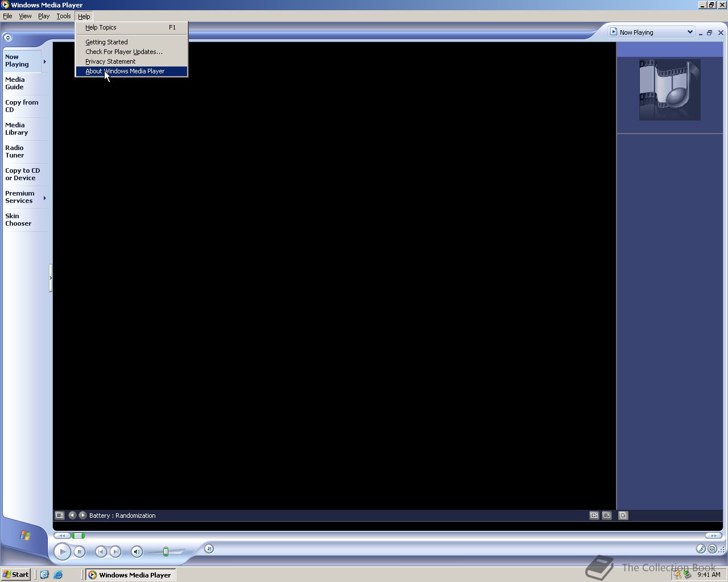
Task: Click the round show/hide menu bar button
Action: (x=7, y=38)
